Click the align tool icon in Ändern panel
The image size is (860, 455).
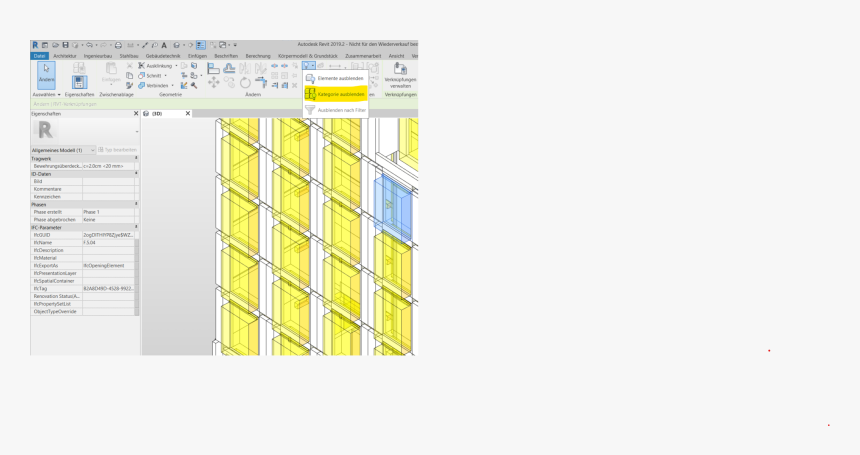click(x=213, y=68)
